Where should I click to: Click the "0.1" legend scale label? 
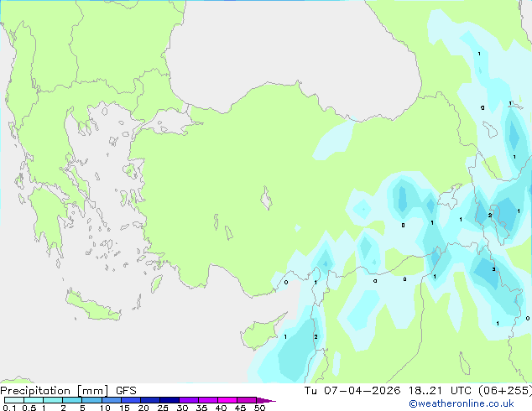pyautogui.click(x=9, y=408)
